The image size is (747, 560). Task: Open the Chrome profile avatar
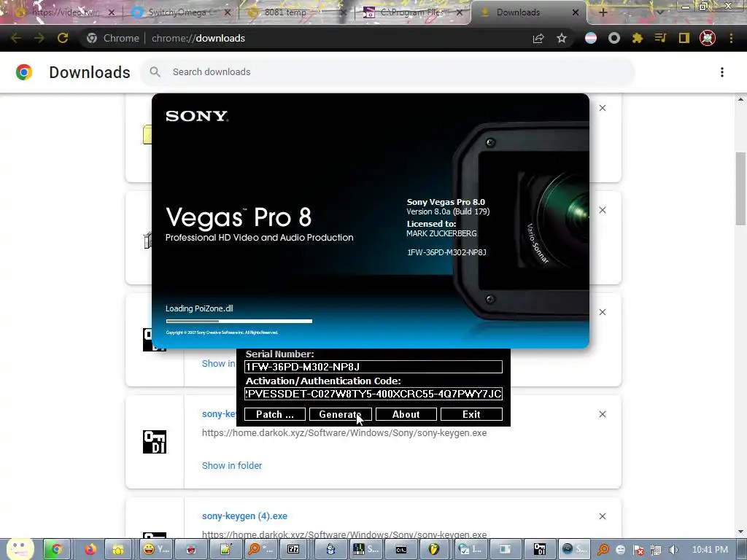[x=708, y=38]
